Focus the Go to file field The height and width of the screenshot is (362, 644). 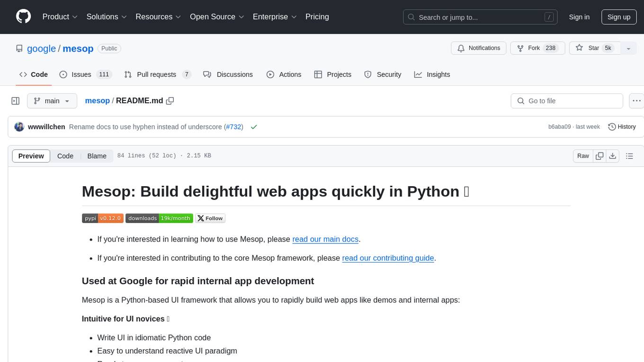(x=567, y=101)
